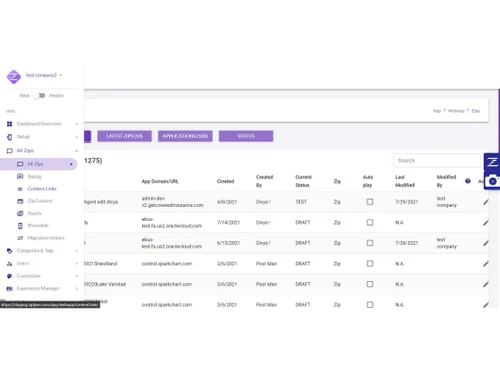Click the Auto play column header

(x=368, y=181)
